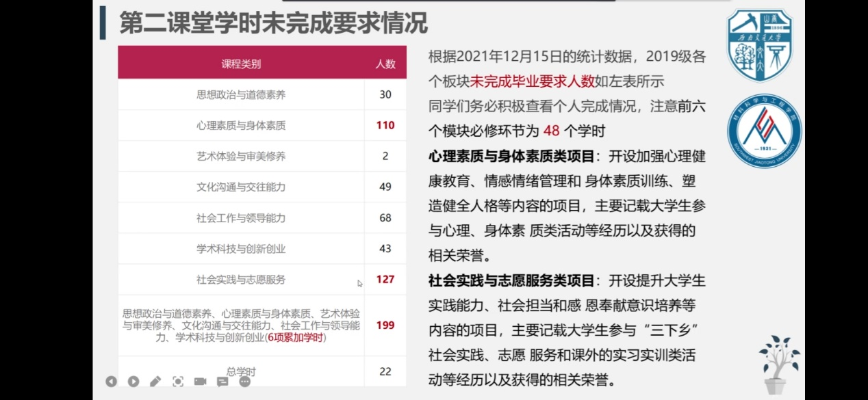Go to previous slide using left arrow
The height and width of the screenshot is (400, 868).
tap(111, 382)
